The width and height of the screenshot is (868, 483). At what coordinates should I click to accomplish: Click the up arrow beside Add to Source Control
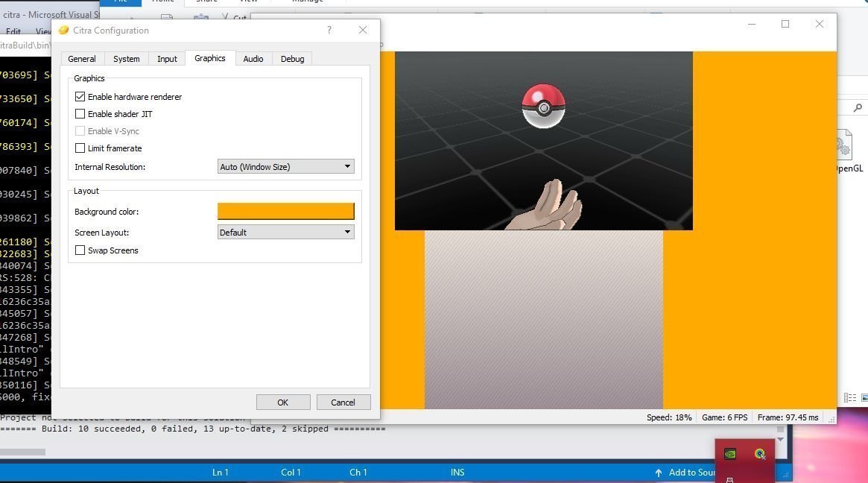pos(658,473)
